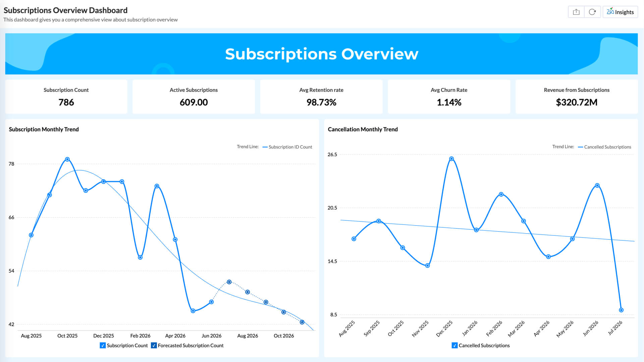Select the Nov 2025 low point in cancellation chart

427,266
